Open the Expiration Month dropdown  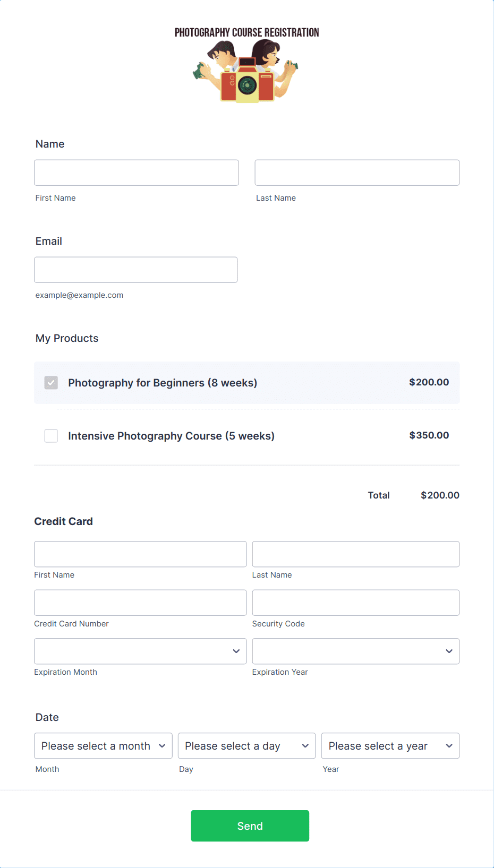tap(140, 651)
